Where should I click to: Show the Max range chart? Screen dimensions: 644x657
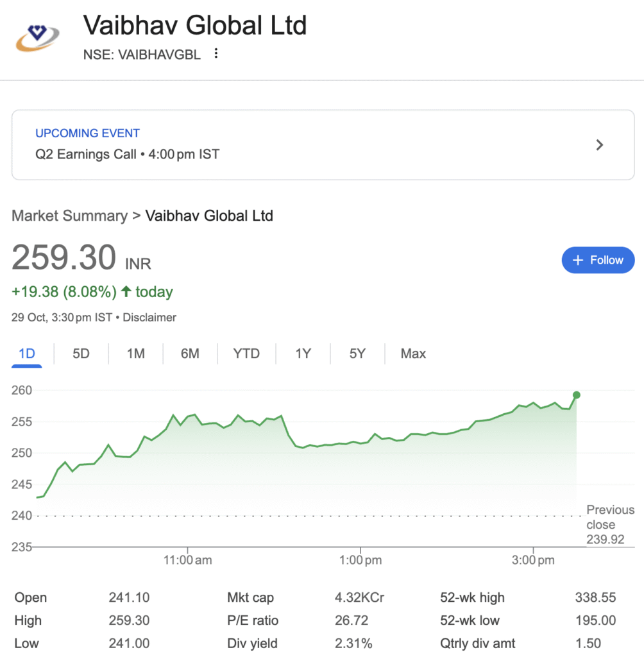tap(413, 354)
